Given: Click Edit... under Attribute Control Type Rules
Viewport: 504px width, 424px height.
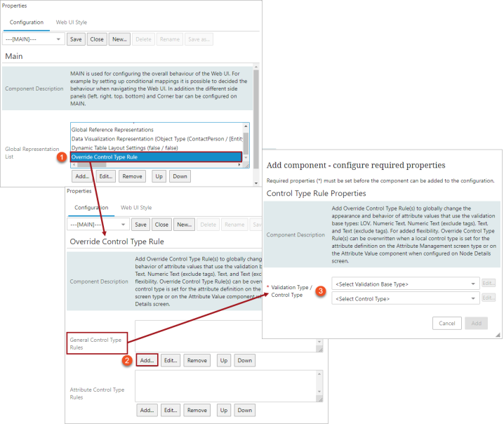Looking at the screenshot, I should click(171, 410).
